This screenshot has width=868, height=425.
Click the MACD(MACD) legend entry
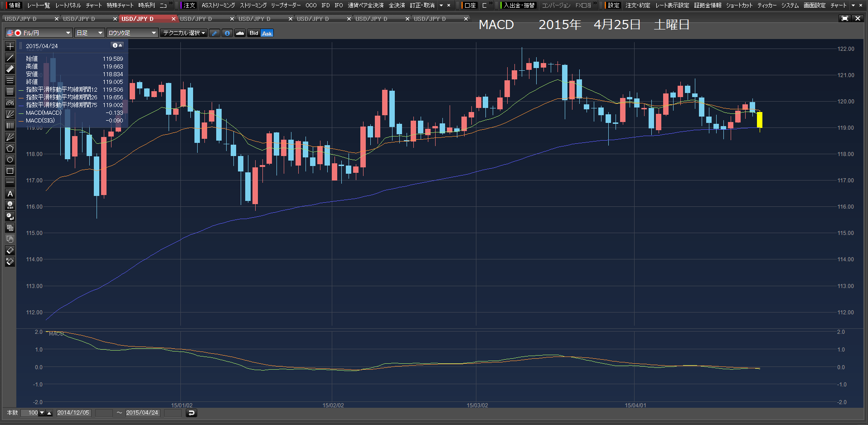[44, 113]
